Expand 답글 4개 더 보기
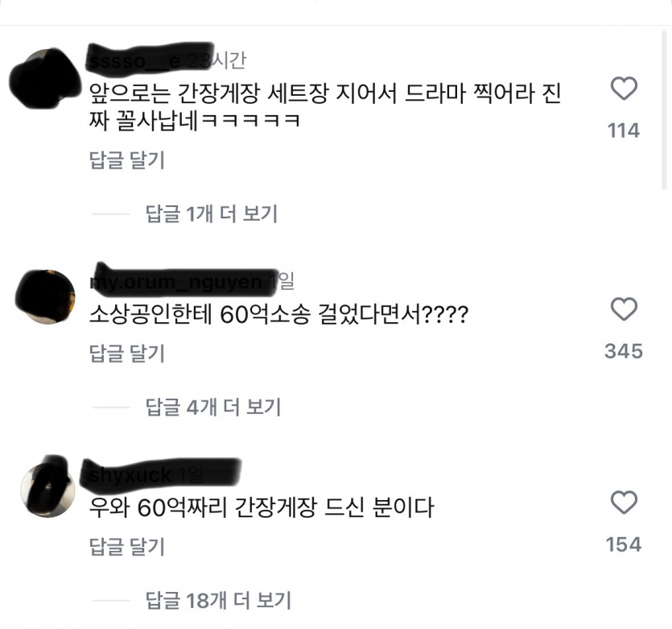 pyautogui.click(x=213, y=407)
